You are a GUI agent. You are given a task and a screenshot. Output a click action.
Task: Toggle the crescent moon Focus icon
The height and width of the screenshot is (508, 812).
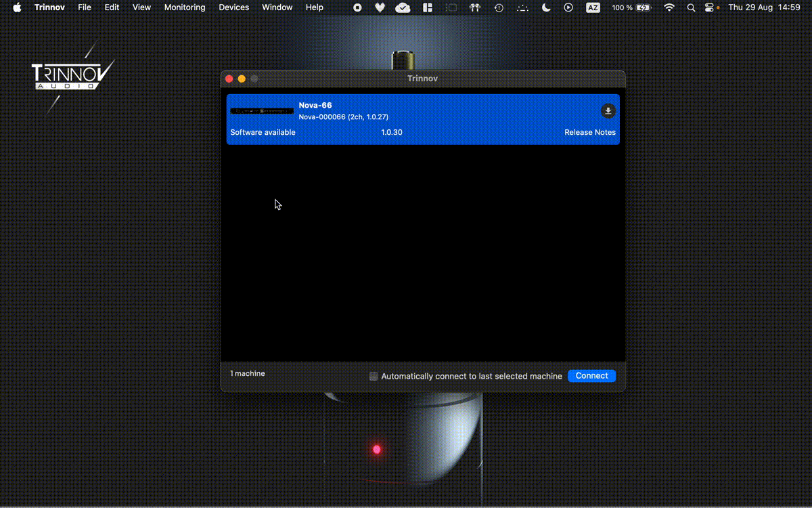[546, 7]
